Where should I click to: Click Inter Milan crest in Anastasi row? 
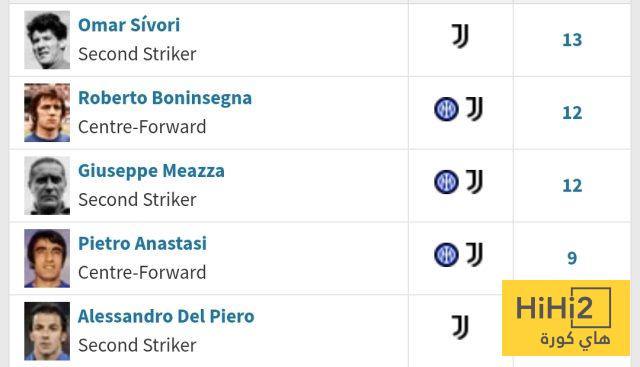click(x=446, y=255)
